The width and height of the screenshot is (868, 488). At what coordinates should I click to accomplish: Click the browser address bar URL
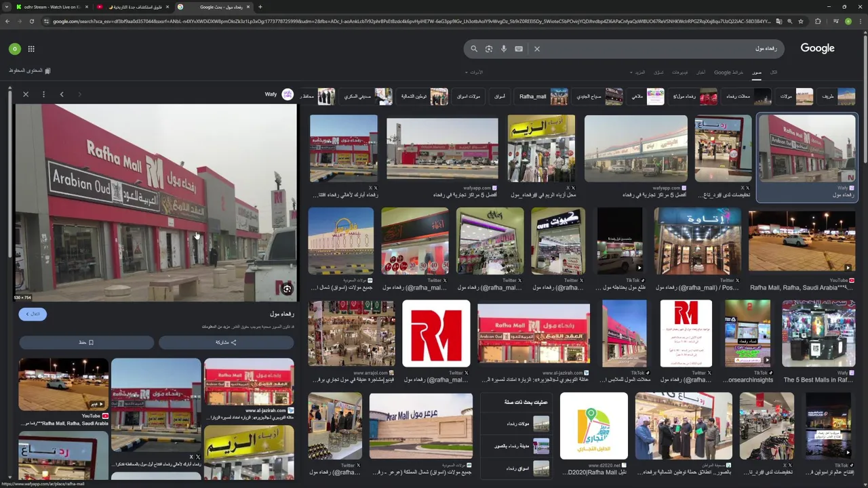click(x=410, y=21)
